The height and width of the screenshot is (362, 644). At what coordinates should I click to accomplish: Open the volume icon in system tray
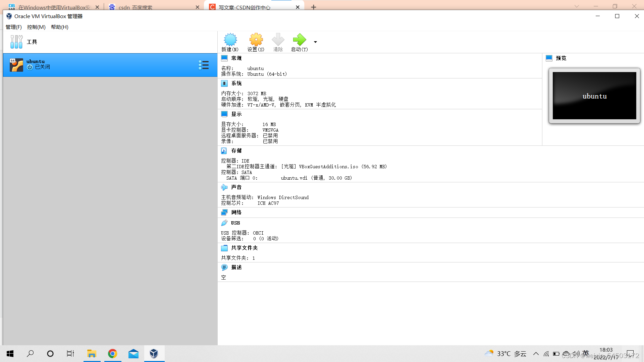[x=576, y=354]
